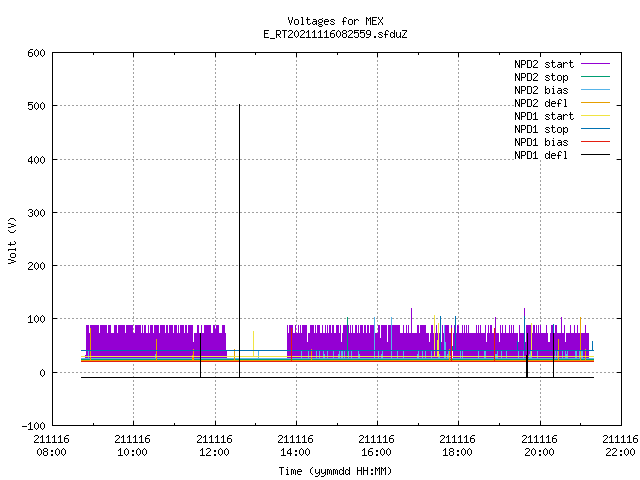This screenshot has height=480, width=640.
Task: Click the red NPD1 bias legend line
Action: tap(596, 142)
